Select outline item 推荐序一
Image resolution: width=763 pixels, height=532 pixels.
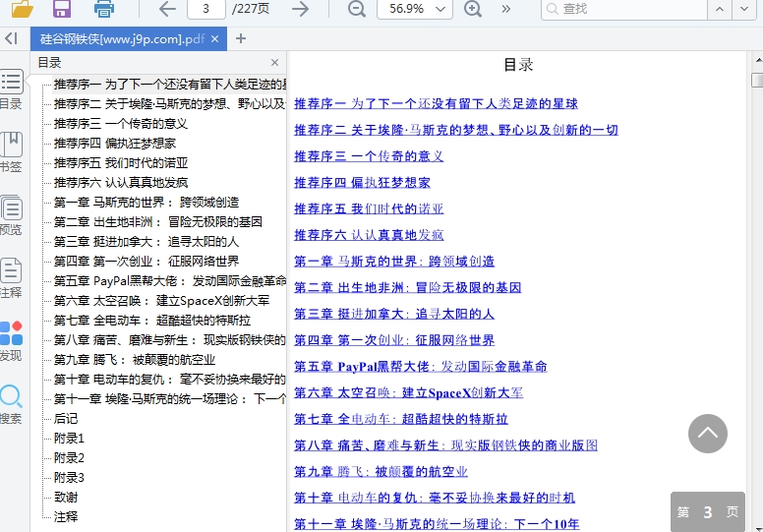pyautogui.click(x=170, y=85)
